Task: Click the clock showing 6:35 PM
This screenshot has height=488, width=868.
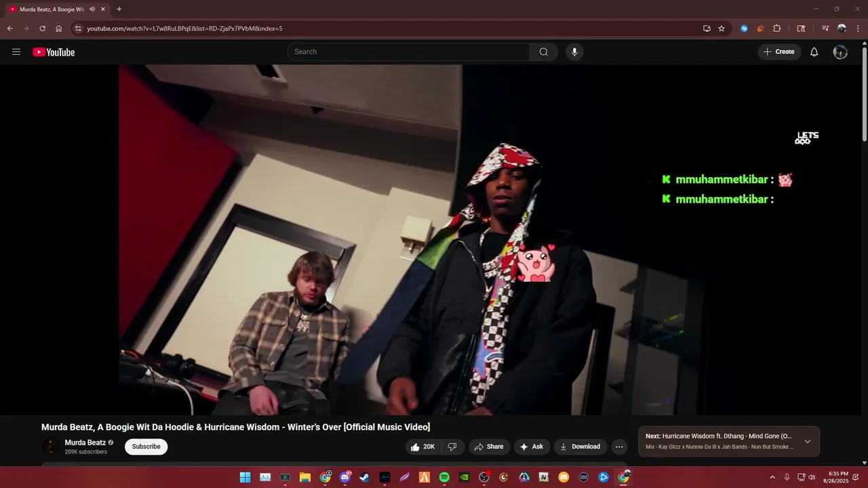Action: pyautogui.click(x=838, y=474)
